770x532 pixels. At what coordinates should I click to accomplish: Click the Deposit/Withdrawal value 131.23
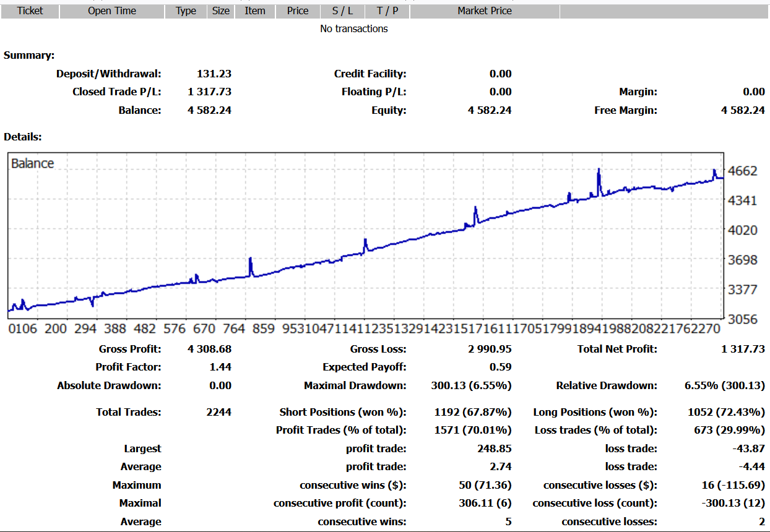(214, 74)
